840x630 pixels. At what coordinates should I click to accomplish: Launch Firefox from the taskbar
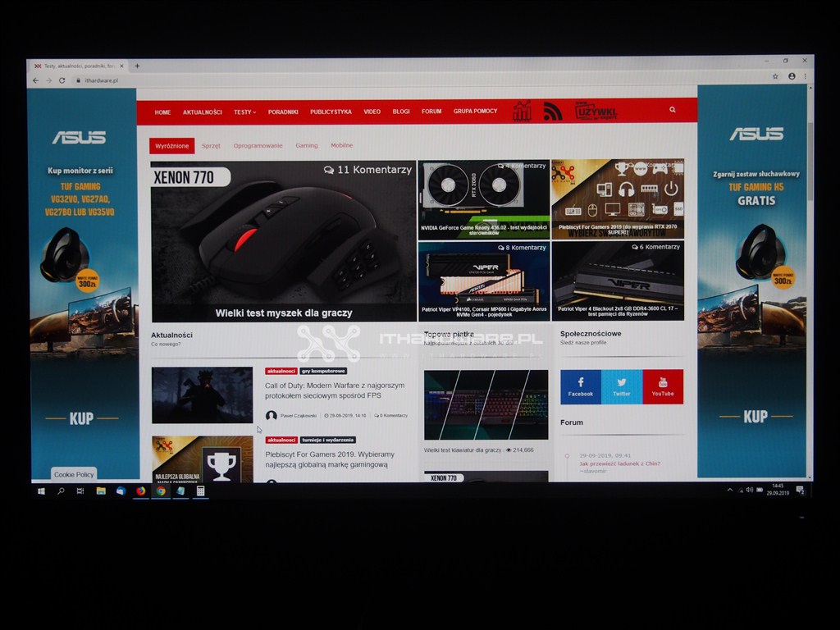pos(140,491)
